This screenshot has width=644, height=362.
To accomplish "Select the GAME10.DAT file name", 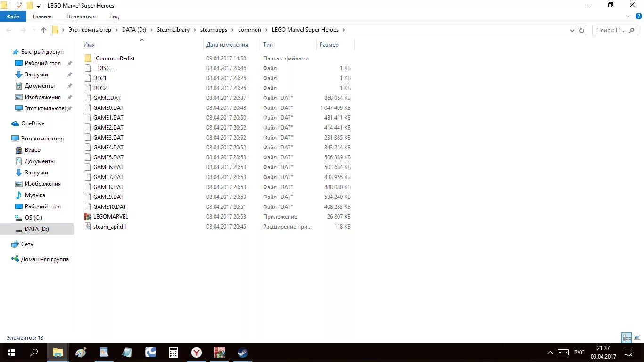I will 110,207.
